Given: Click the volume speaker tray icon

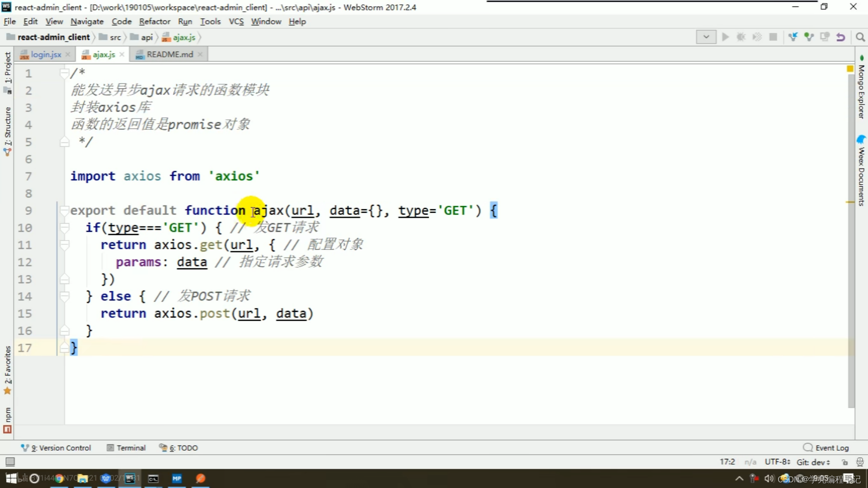Looking at the screenshot, I should [x=769, y=478].
